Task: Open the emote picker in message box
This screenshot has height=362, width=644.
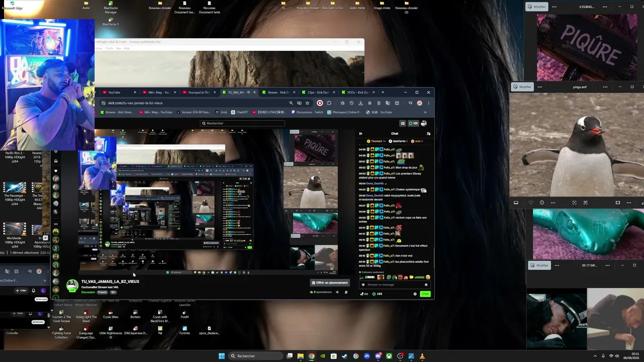Action: pyautogui.click(x=426, y=285)
